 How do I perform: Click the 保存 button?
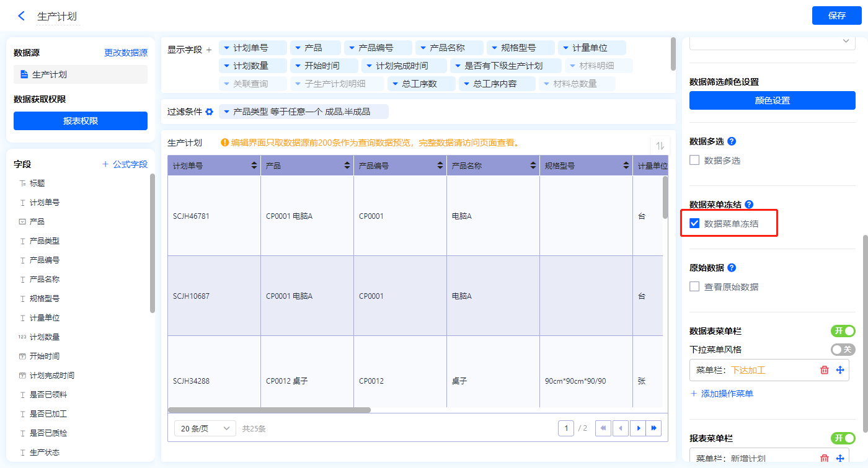point(836,15)
